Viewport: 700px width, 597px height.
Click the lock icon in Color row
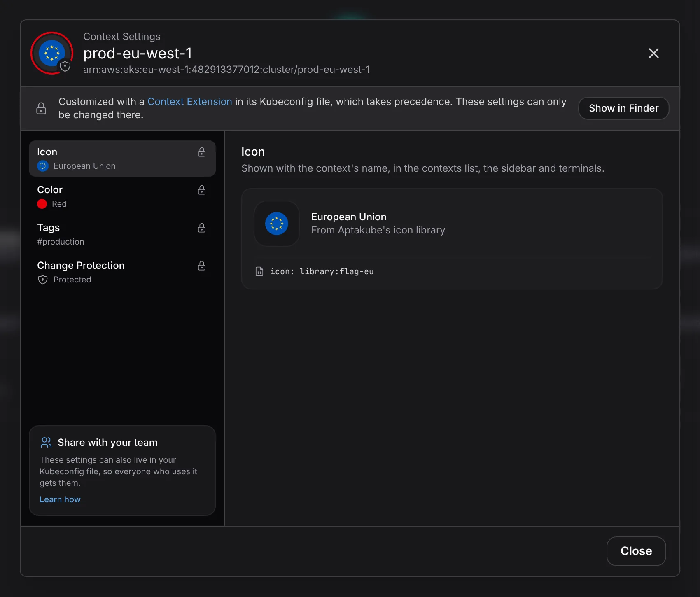(202, 190)
